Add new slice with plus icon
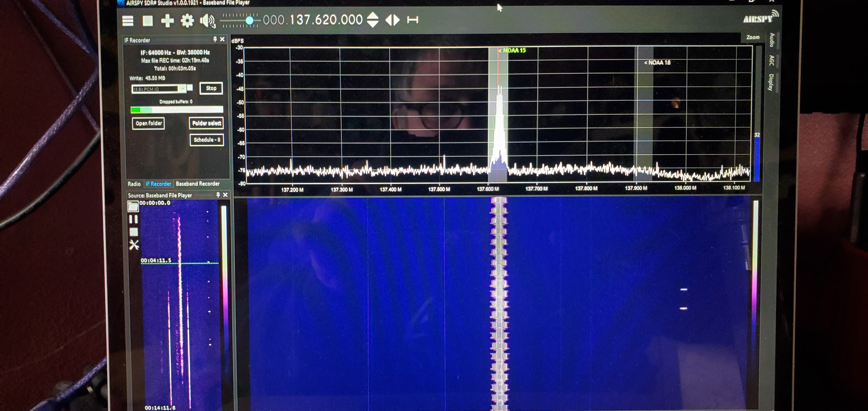The width and height of the screenshot is (868, 411). click(167, 21)
